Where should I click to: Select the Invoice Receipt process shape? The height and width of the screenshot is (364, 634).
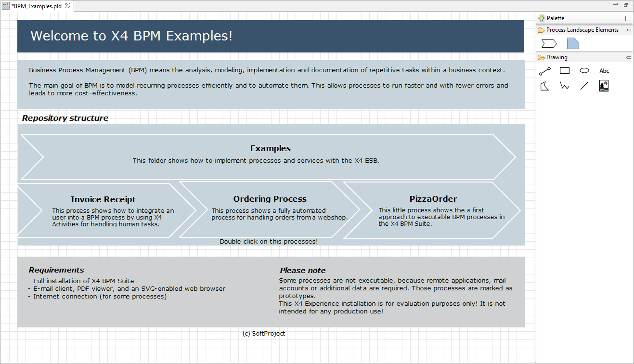click(103, 199)
